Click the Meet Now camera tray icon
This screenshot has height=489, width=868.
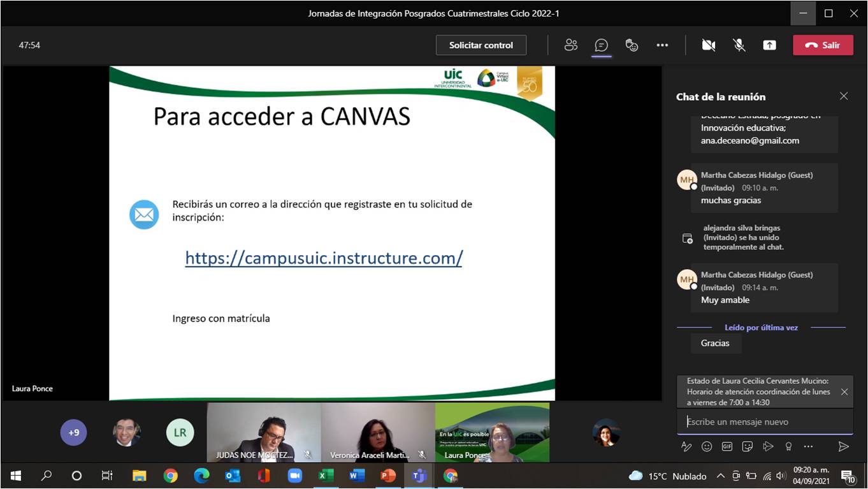[736, 476]
